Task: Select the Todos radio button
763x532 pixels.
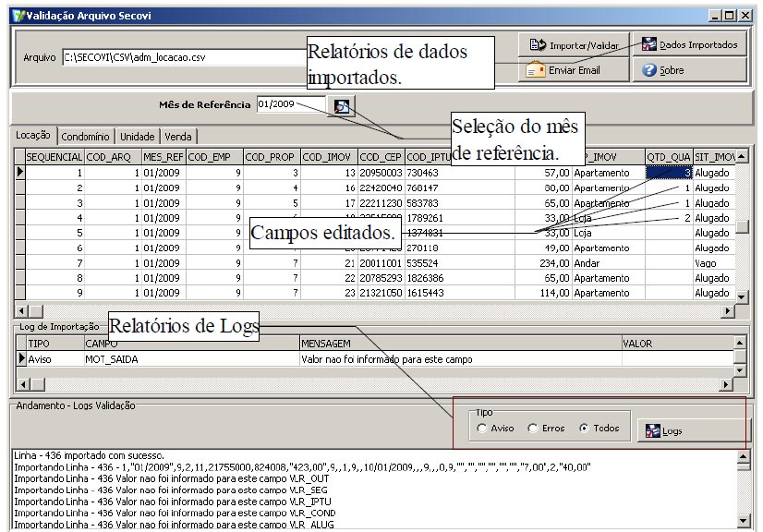Action: (x=584, y=429)
